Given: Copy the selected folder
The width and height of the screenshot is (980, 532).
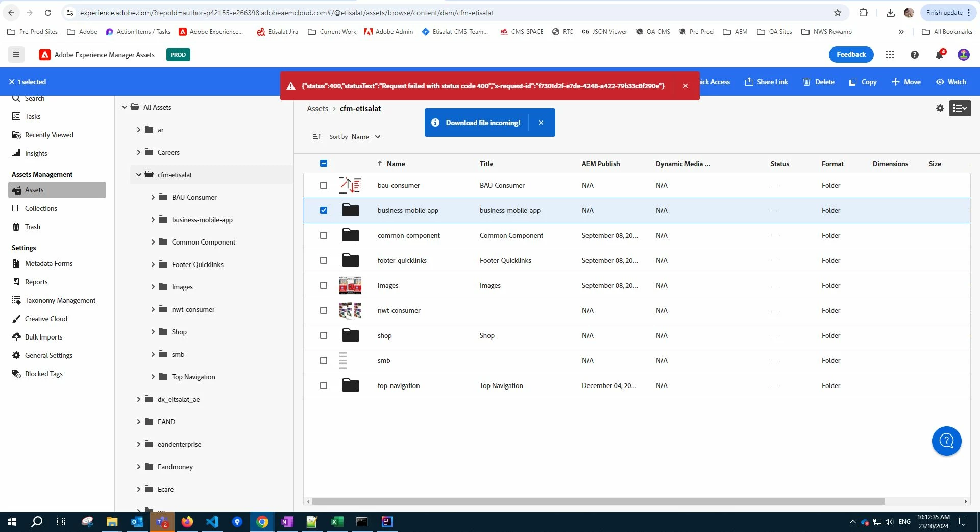Looking at the screenshot, I should pyautogui.click(x=863, y=82).
